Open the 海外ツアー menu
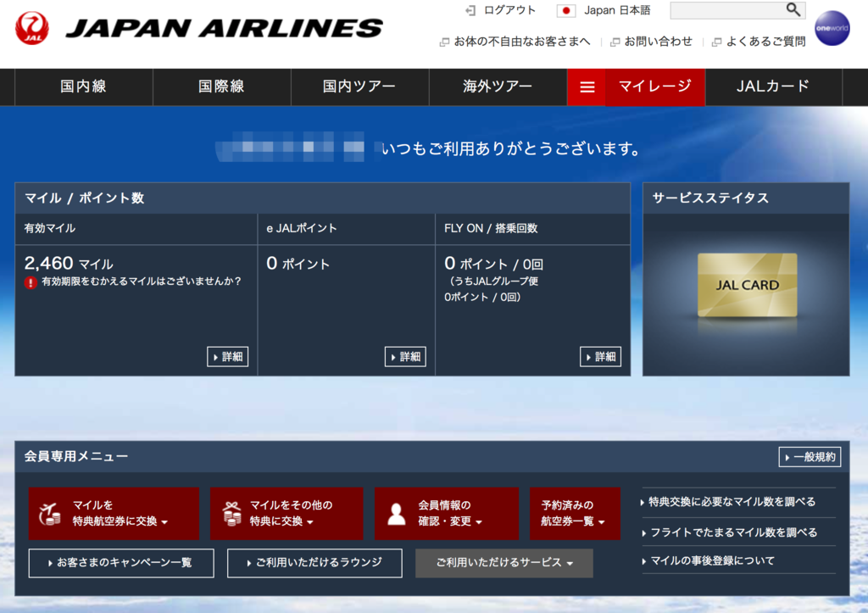 [498, 87]
